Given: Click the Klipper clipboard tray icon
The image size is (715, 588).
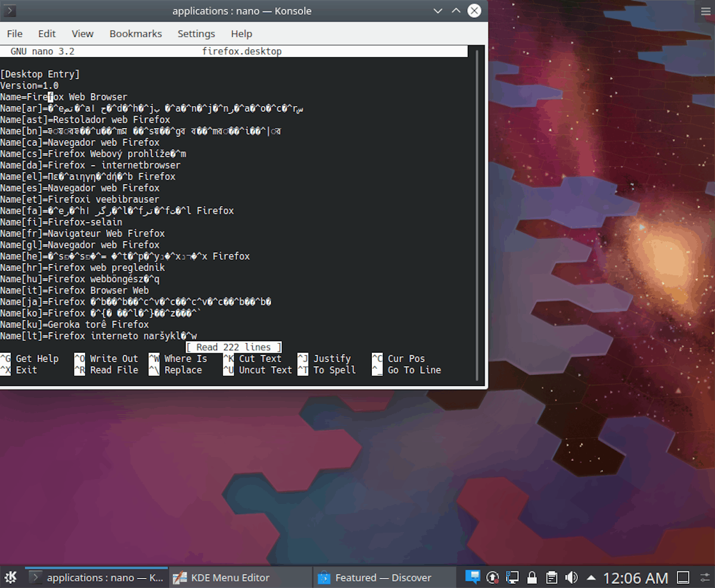Looking at the screenshot, I should coord(551,577).
